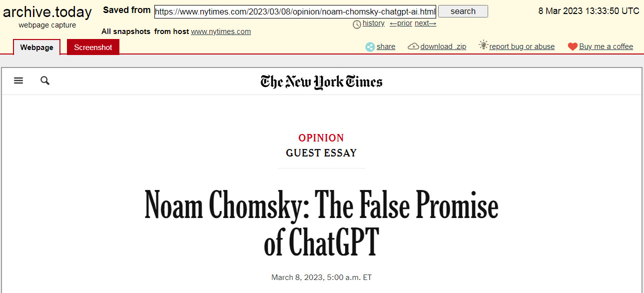This screenshot has height=293, width=644.
Task: Go to the next snapshot
Action: pos(426,23)
